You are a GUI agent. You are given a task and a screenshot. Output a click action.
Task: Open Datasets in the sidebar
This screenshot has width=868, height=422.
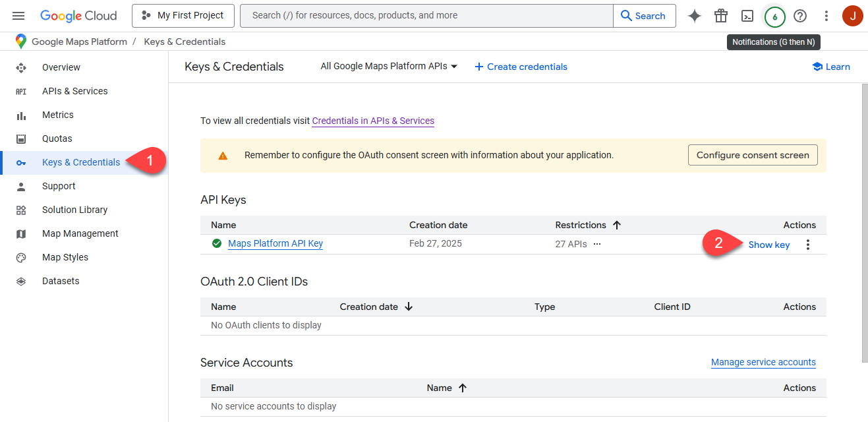pyautogui.click(x=61, y=281)
